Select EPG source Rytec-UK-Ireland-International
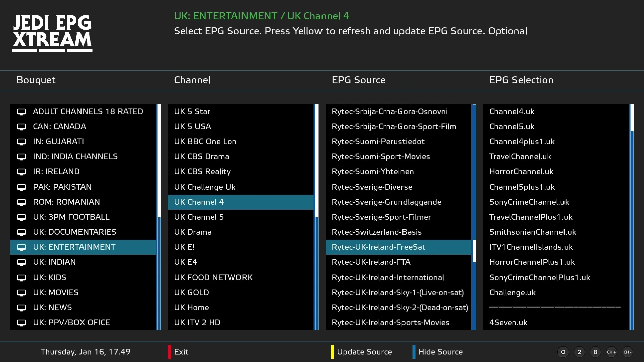 coord(398,278)
